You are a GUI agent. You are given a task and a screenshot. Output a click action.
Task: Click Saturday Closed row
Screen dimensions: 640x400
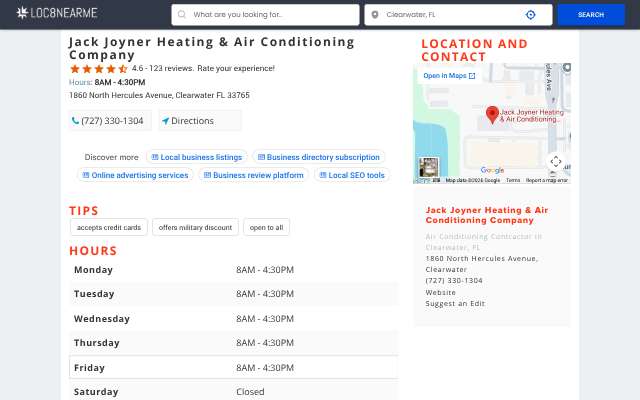point(233,390)
